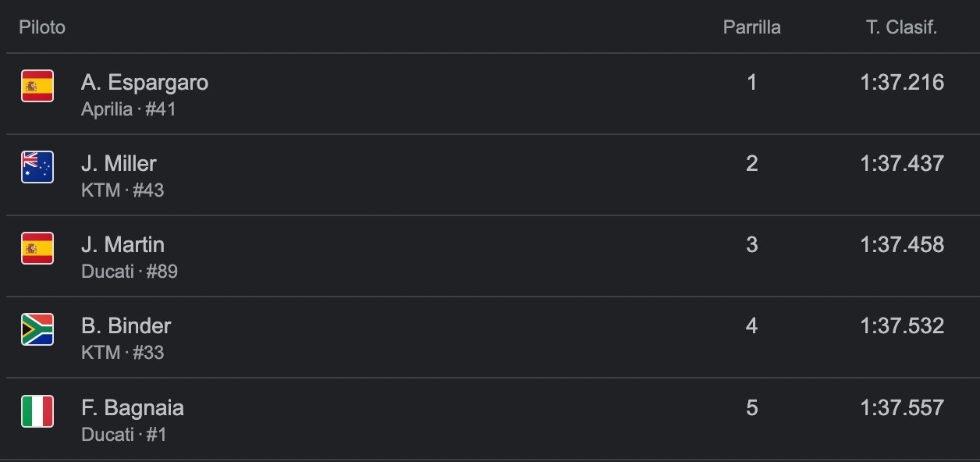Select J. Miller rider name

tap(119, 164)
